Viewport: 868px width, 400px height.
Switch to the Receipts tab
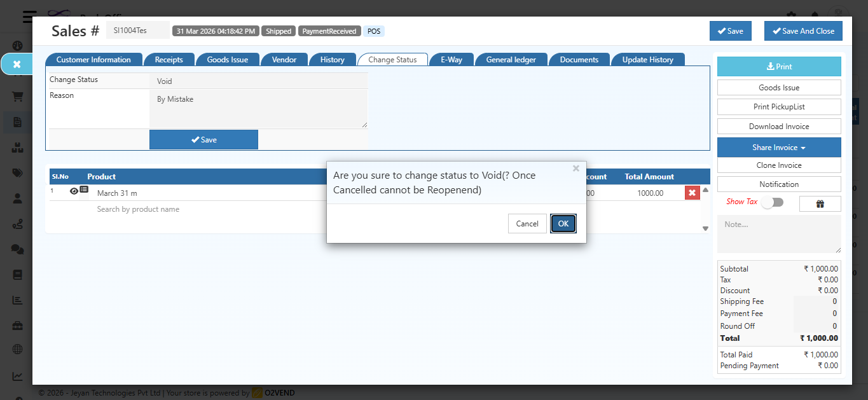169,59
